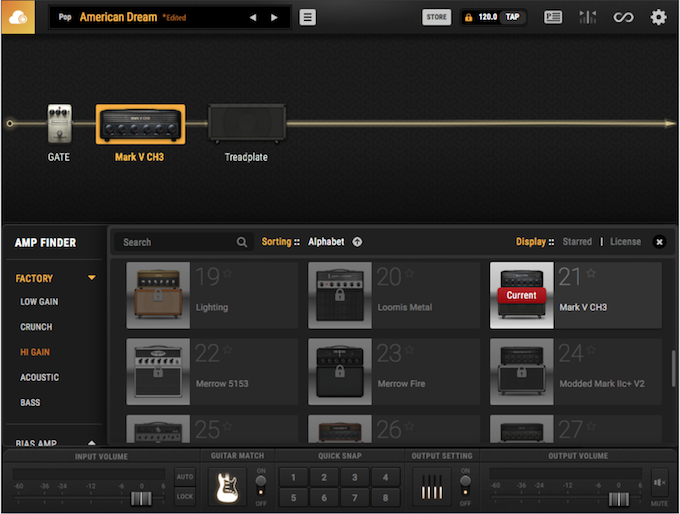The height and width of the screenshot is (514, 680).
Task: Click the TAP tempo button
Action: tap(512, 17)
